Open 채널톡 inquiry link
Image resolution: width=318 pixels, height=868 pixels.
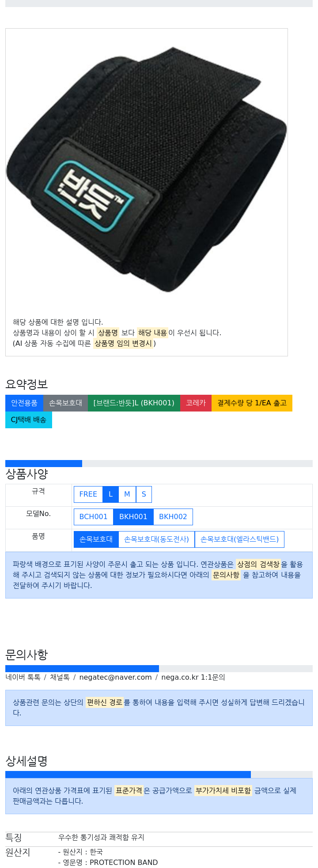tap(60, 677)
